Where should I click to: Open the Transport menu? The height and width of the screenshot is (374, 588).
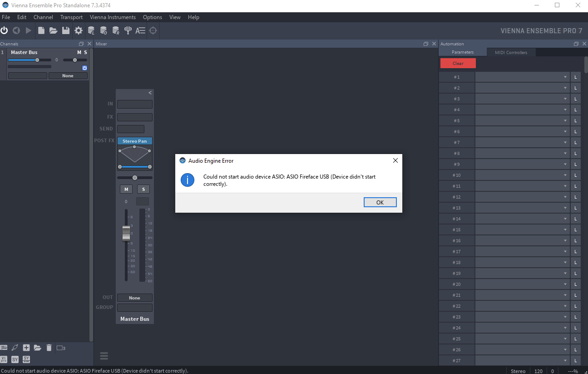(71, 17)
